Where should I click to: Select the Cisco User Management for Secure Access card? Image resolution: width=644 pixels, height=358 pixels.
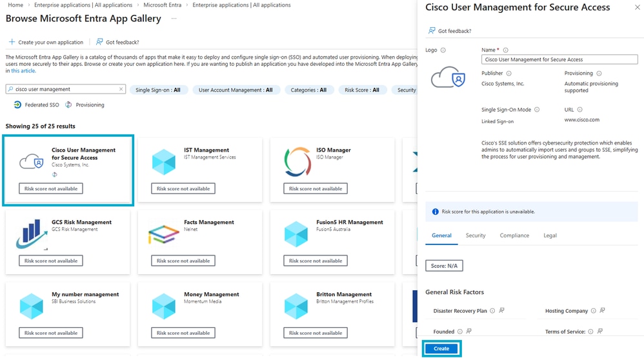68,170
